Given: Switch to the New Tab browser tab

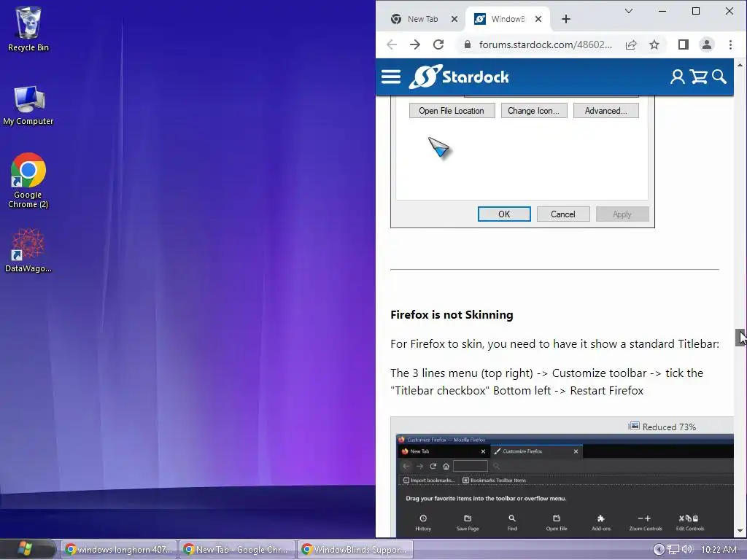Looking at the screenshot, I should pyautogui.click(x=422, y=19).
